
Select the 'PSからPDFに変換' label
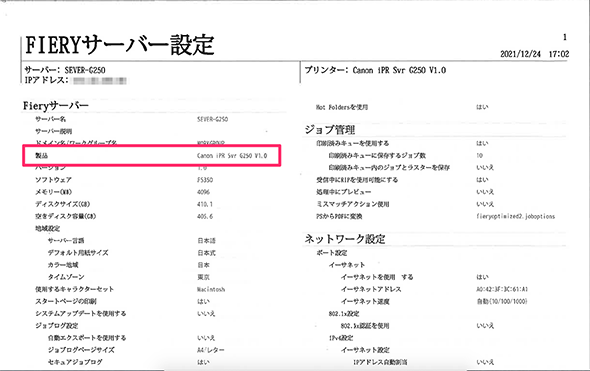tap(339, 216)
